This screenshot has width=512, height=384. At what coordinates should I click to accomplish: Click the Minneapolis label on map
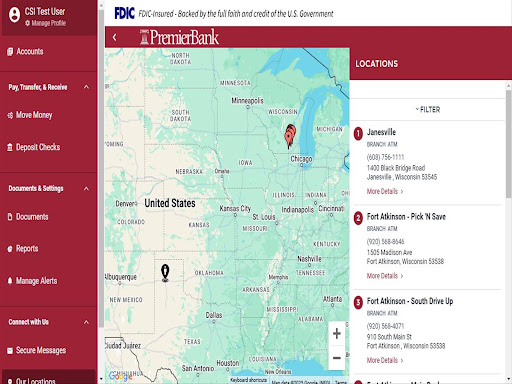pyautogui.click(x=247, y=100)
